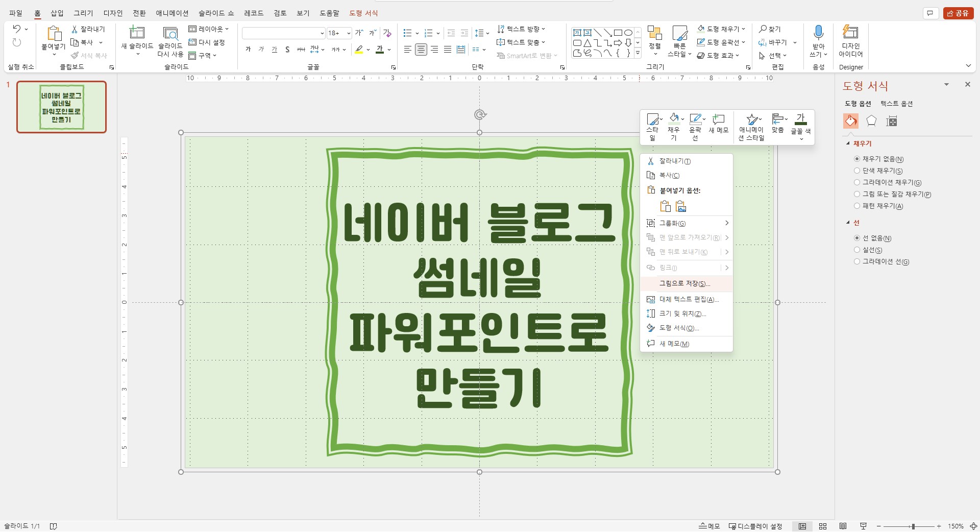Click the rotate handle above the slide image
Viewport: 980px width, 532px height.
click(x=479, y=115)
